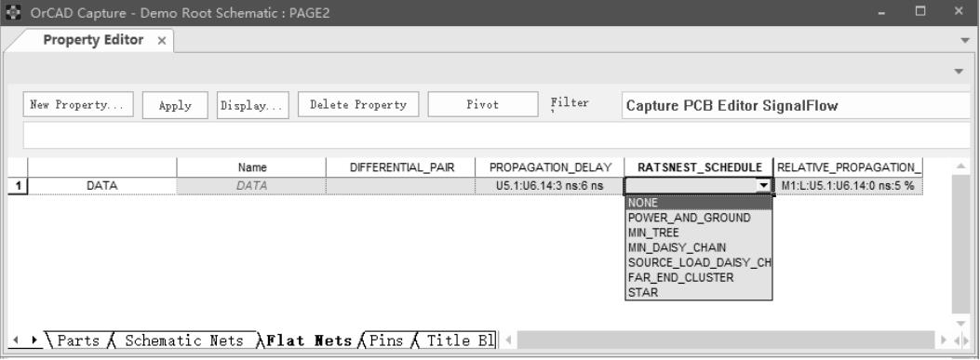Click tab scroll left arrow

click(x=16, y=340)
